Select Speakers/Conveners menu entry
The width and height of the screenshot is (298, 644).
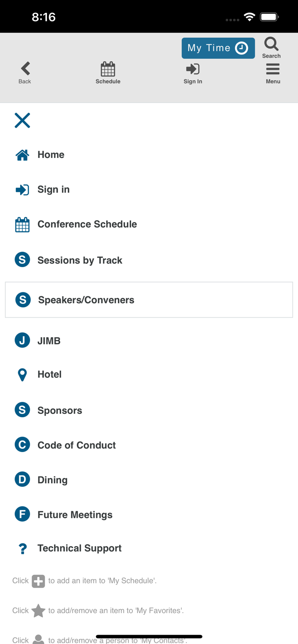(86, 300)
